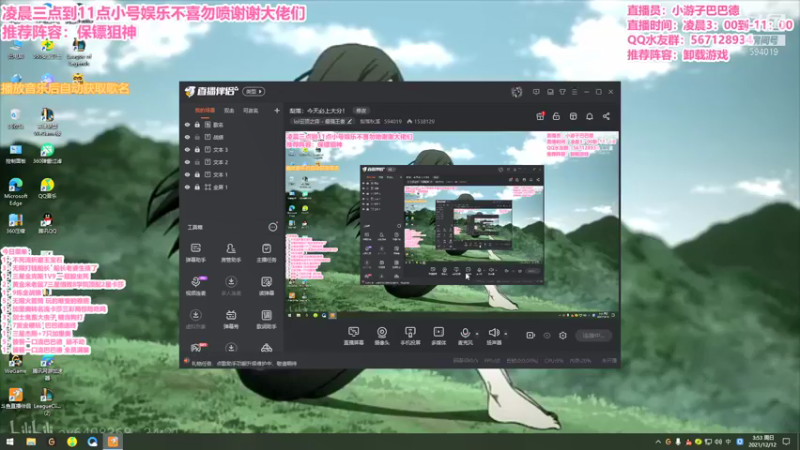800x450 pixels.
Task: Open the Windows notification center
Action: point(787,442)
